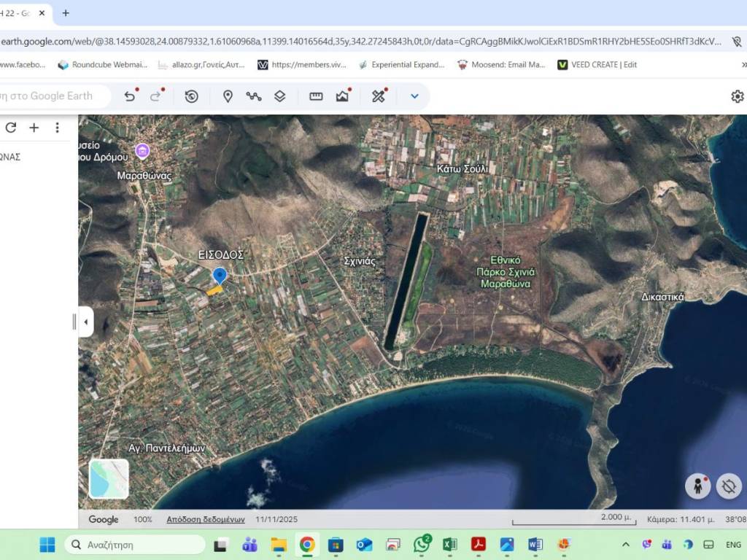Select the draw path or polygon tool
747x560 pixels.
tap(254, 96)
